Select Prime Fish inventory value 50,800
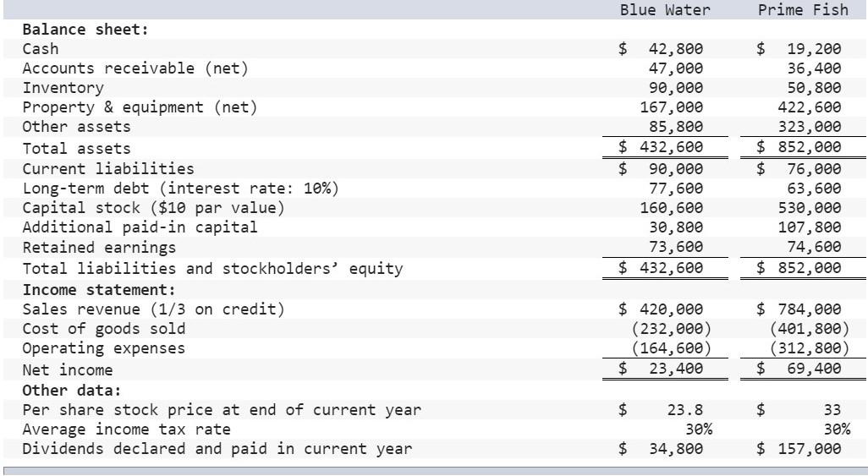This screenshot has height=476, width=868. [x=815, y=87]
